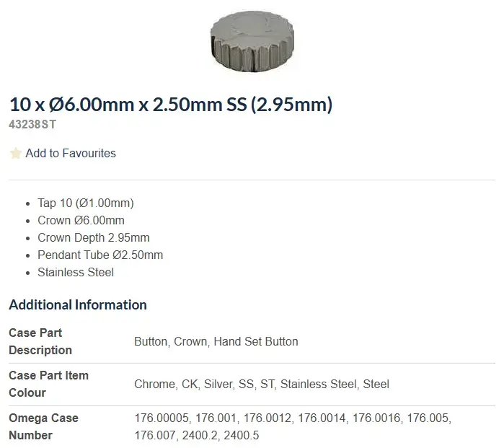Screen dimensions: 504x448
Task: Click the Case Part Item Colour label
Action: [x=48, y=384]
